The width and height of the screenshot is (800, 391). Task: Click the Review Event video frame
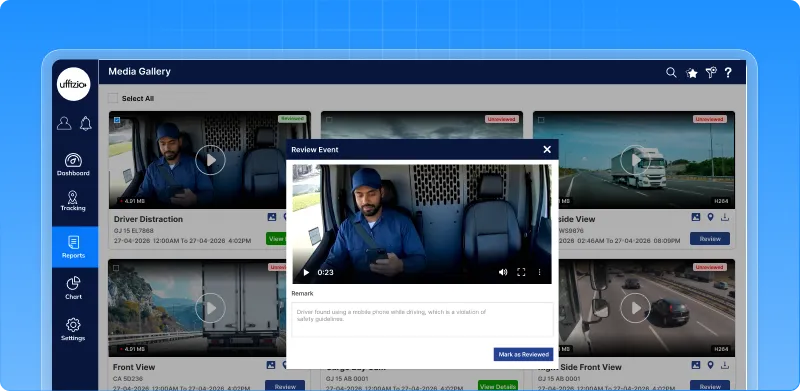click(x=422, y=224)
